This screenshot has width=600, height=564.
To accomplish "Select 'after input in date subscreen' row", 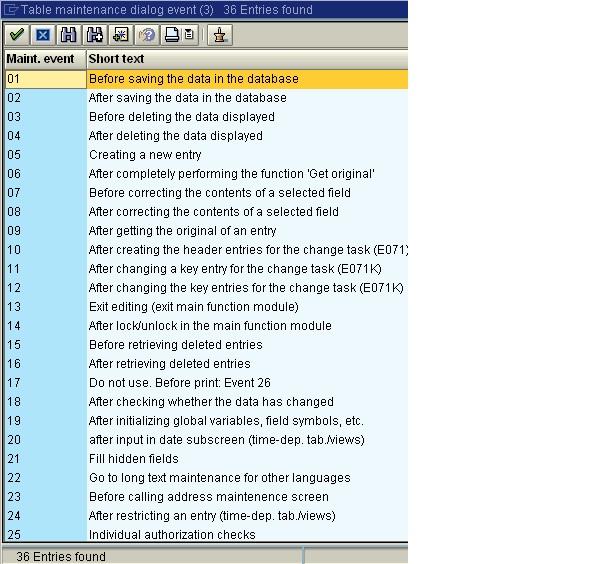I will (x=248, y=440).
